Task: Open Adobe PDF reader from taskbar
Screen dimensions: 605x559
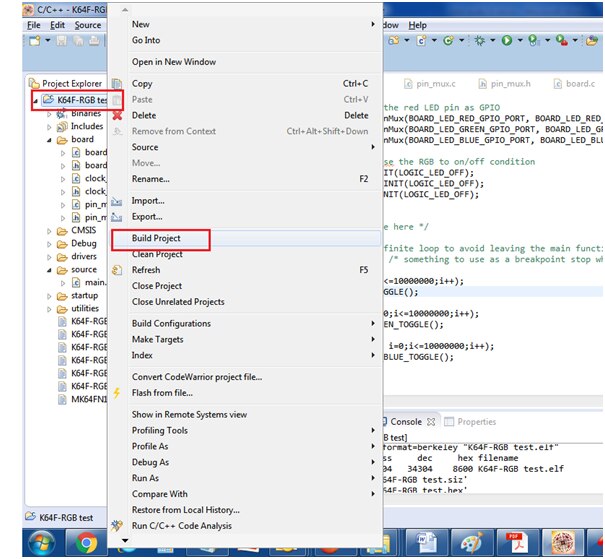Action: [517, 543]
